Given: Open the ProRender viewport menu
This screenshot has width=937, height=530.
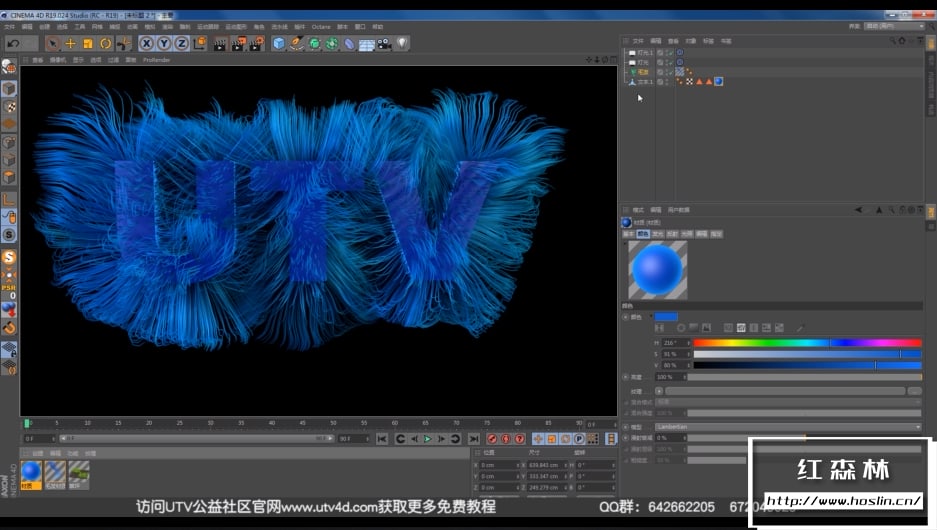Looking at the screenshot, I should pos(157,60).
